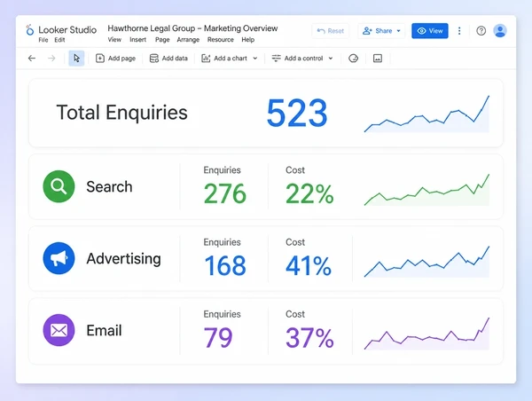Click the Add data database icon
The width and height of the screenshot is (532, 401).
[x=154, y=59]
